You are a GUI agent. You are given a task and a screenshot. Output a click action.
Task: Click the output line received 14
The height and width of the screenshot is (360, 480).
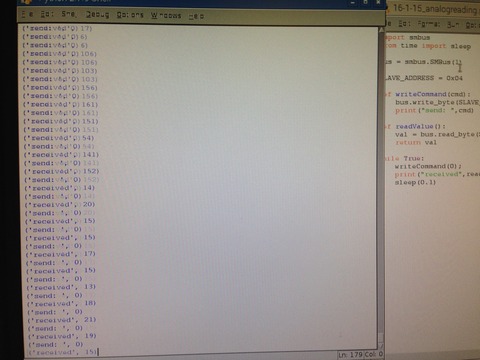pyautogui.click(x=60, y=188)
